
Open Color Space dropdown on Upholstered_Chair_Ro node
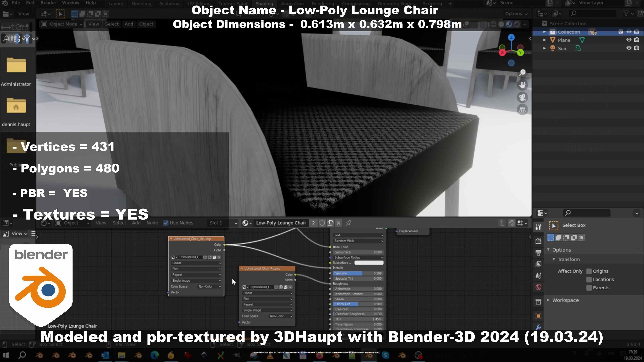click(x=280, y=316)
